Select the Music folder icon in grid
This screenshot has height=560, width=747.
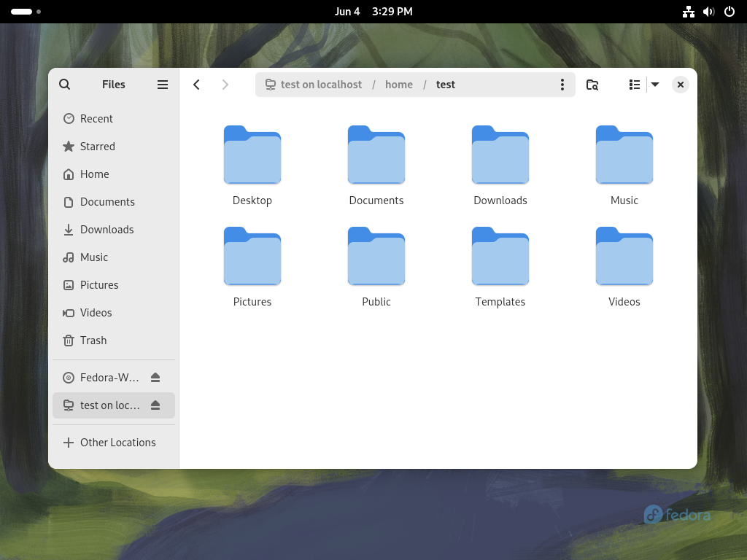tap(624, 155)
